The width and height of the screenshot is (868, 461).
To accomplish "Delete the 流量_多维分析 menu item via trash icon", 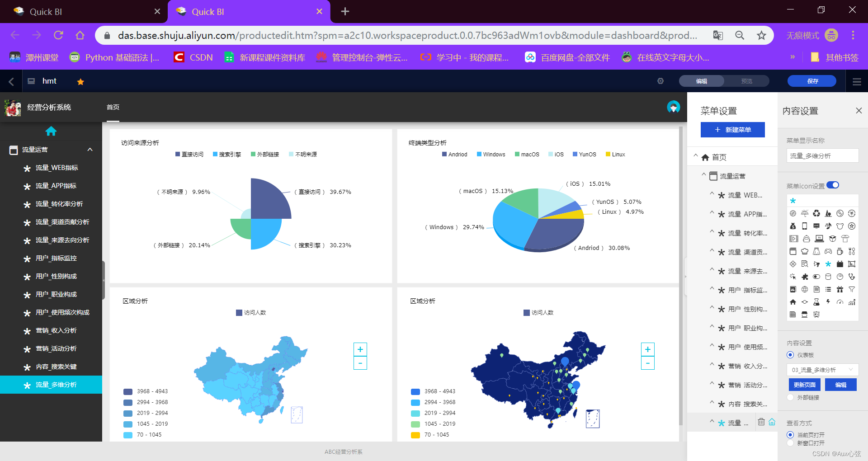I will pos(760,422).
